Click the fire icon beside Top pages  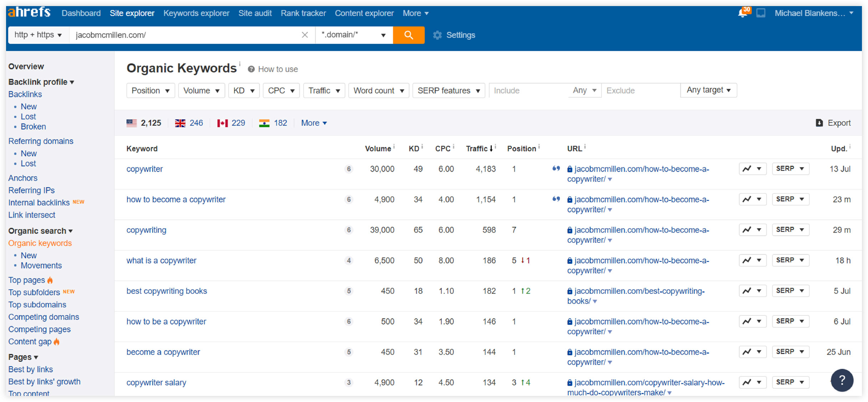click(x=50, y=280)
